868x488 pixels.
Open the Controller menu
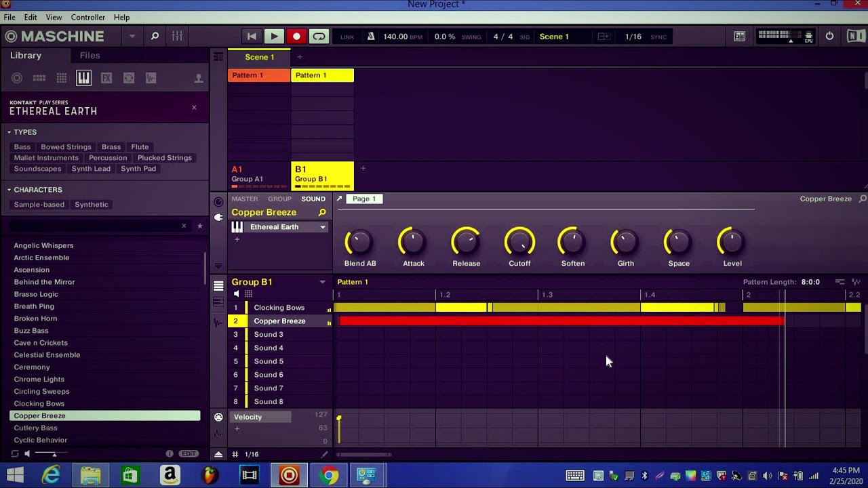click(88, 17)
